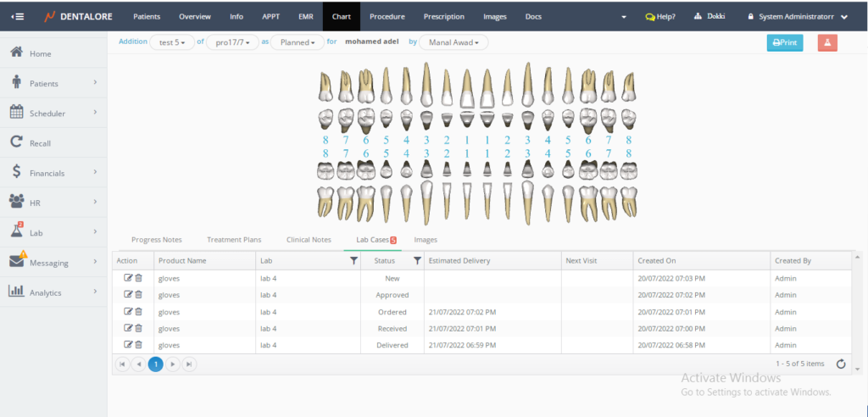Switch to the Treatment Plans tab
The height and width of the screenshot is (417, 868).
coord(234,240)
